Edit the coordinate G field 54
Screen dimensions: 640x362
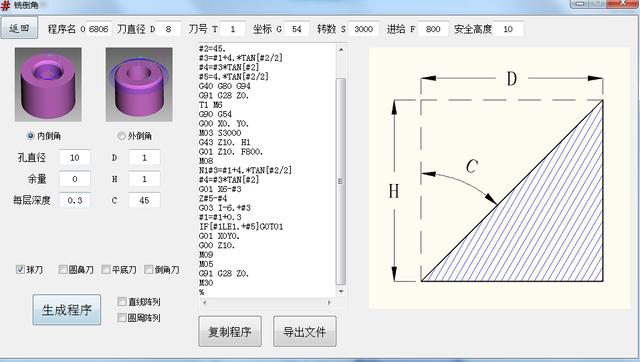pyautogui.click(x=297, y=29)
